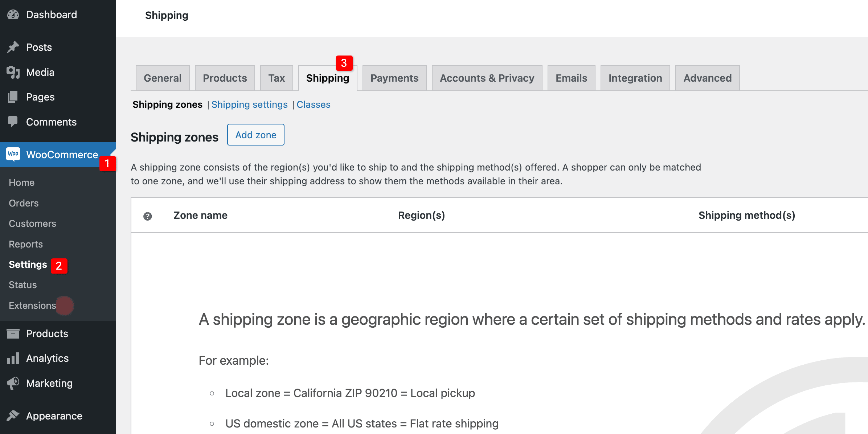Open the Extensions submenu item
Screen dimensions: 868x434
[x=32, y=306]
